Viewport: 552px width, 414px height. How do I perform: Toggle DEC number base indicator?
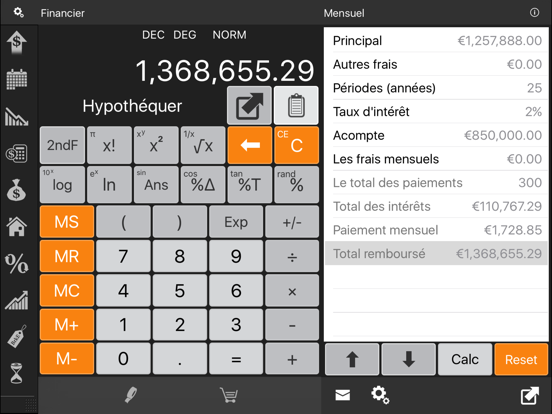(153, 35)
